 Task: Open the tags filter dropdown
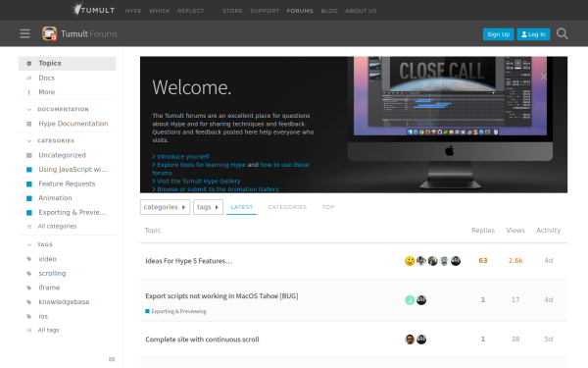pos(208,207)
